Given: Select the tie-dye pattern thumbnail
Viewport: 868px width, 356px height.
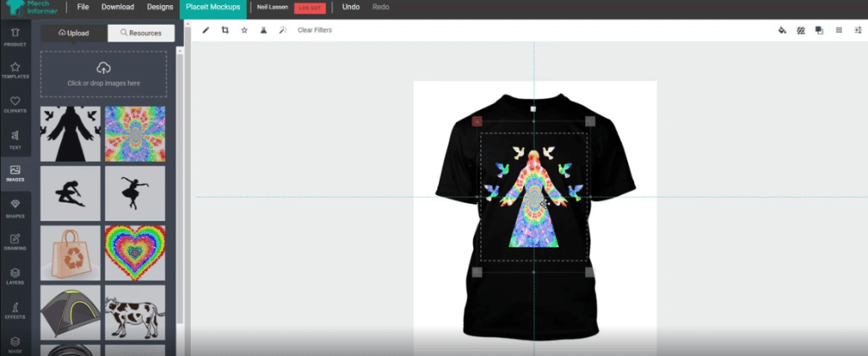Looking at the screenshot, I should [x=135, y=134].
